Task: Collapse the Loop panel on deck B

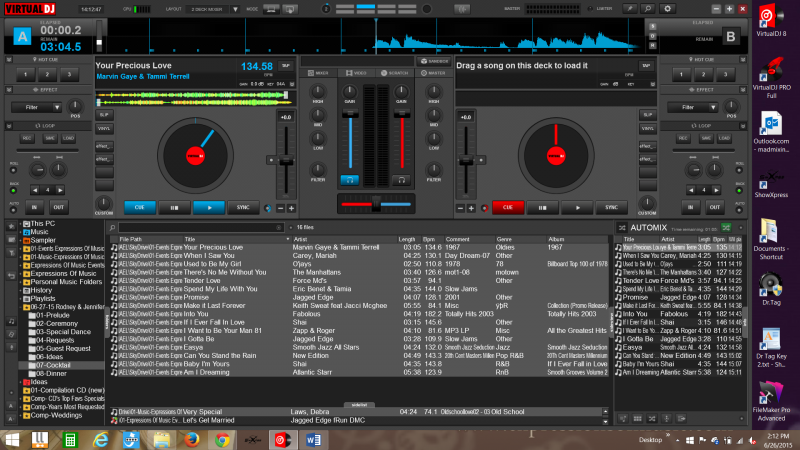Action: tap(743, 126)
